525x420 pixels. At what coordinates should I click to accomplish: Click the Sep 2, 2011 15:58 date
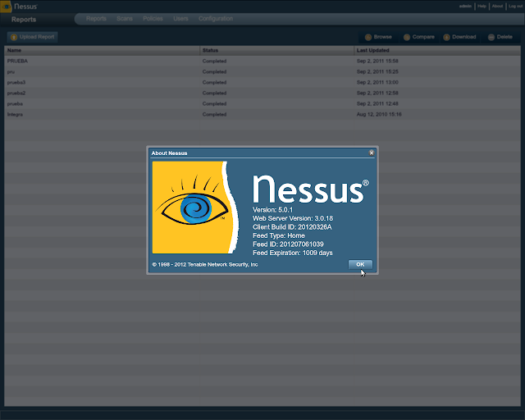click(x=377, y=61)
